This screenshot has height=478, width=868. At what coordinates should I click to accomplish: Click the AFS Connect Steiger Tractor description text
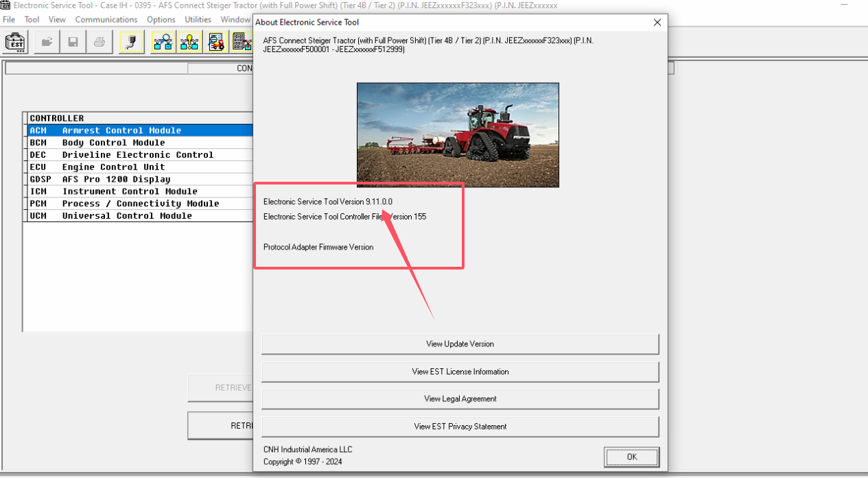click(429, 45)
